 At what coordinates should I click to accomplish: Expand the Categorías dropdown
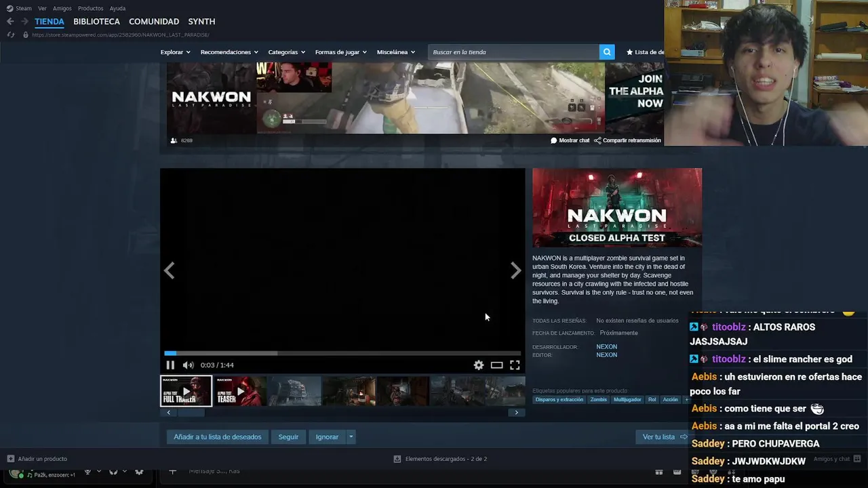pos(287,52)
